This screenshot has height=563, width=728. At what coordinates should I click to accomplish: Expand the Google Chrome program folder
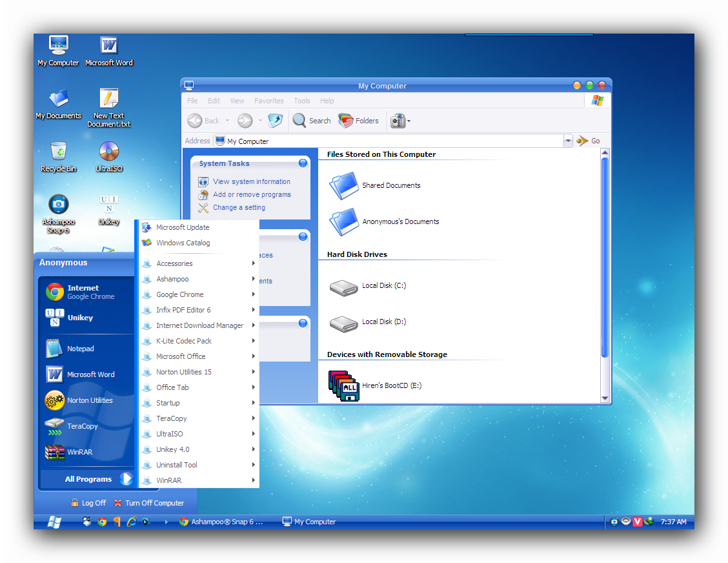(199, 294)
